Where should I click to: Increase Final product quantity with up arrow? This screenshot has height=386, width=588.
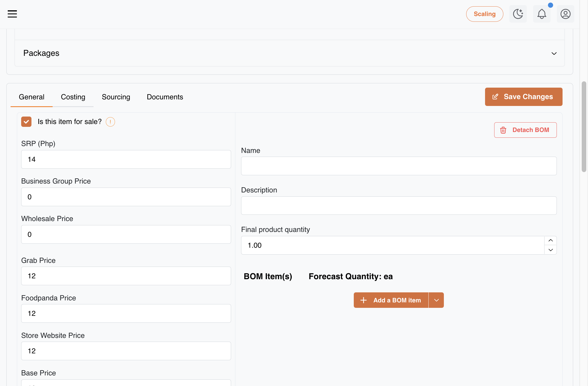coord(551,241)
